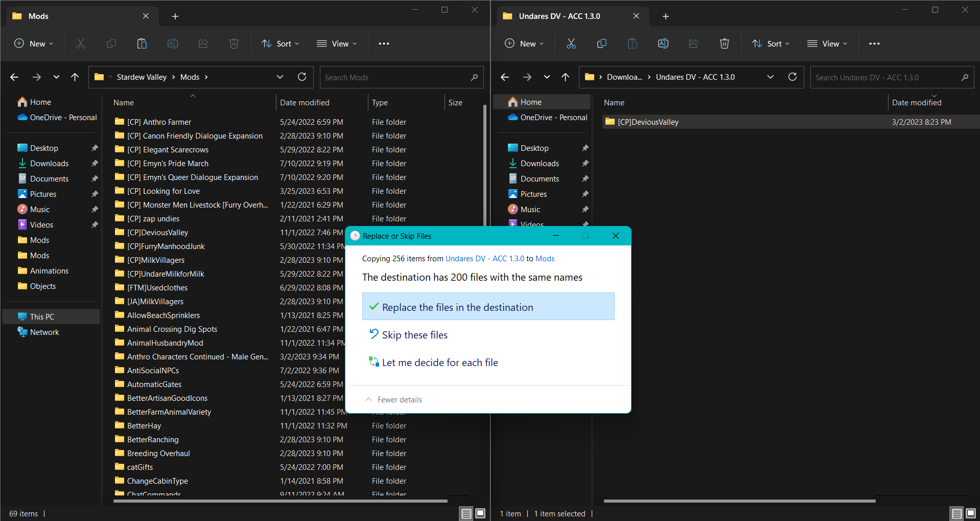
Task: Choose Replace the files in the destination
Action: (488, 307)
